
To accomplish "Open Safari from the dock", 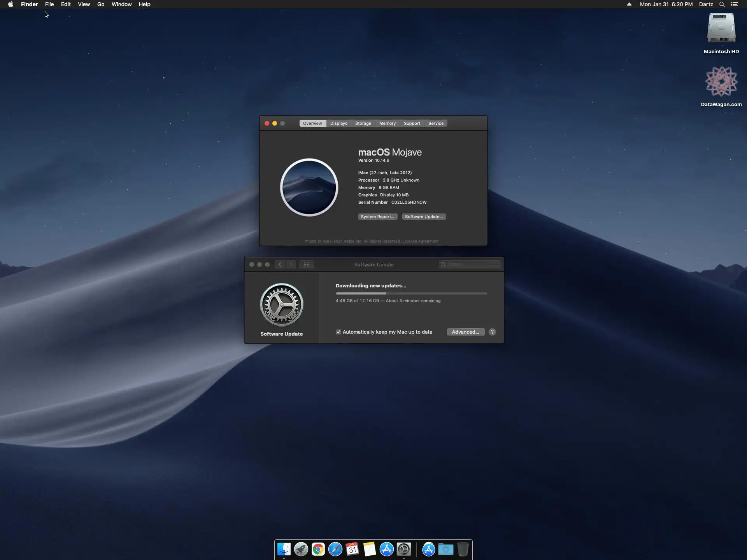I will pyautogui.click(x=335, y=549).
